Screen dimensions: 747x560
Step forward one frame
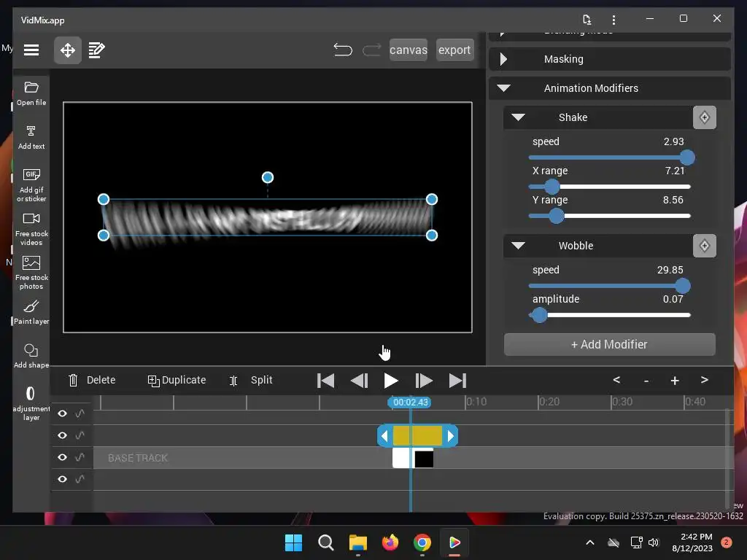[424, 381]
